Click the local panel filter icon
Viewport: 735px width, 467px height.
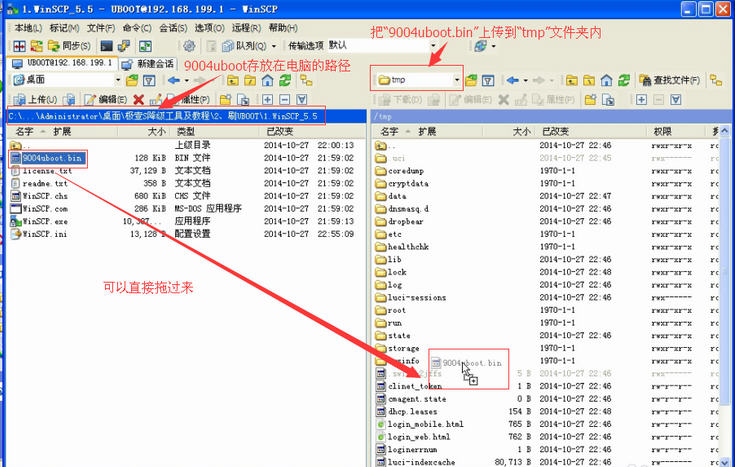[x=149, y=81]
